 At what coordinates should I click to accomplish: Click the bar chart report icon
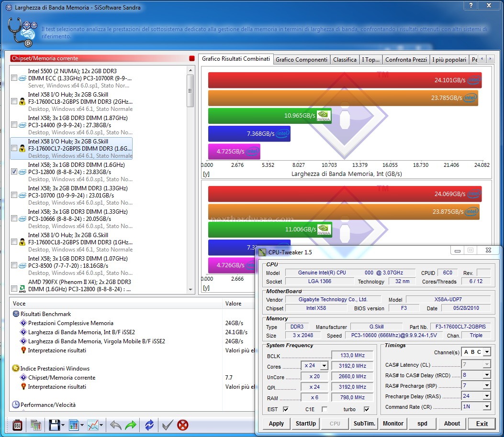tap(74, 425)
